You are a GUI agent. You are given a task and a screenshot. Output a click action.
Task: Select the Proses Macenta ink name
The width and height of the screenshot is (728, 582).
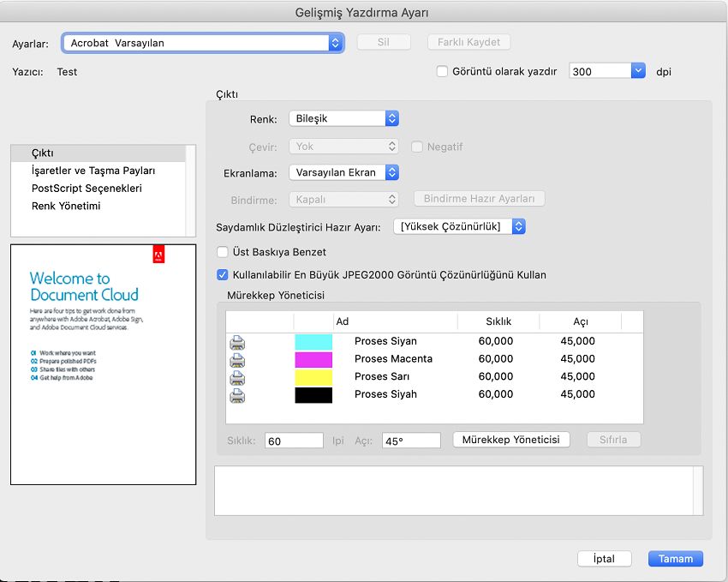393,358
